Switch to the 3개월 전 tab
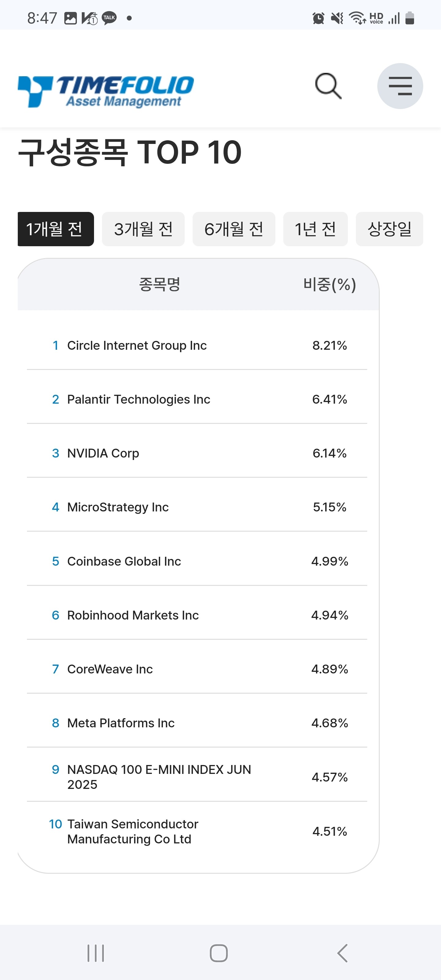The image size is (441, 980). [143, 229]
